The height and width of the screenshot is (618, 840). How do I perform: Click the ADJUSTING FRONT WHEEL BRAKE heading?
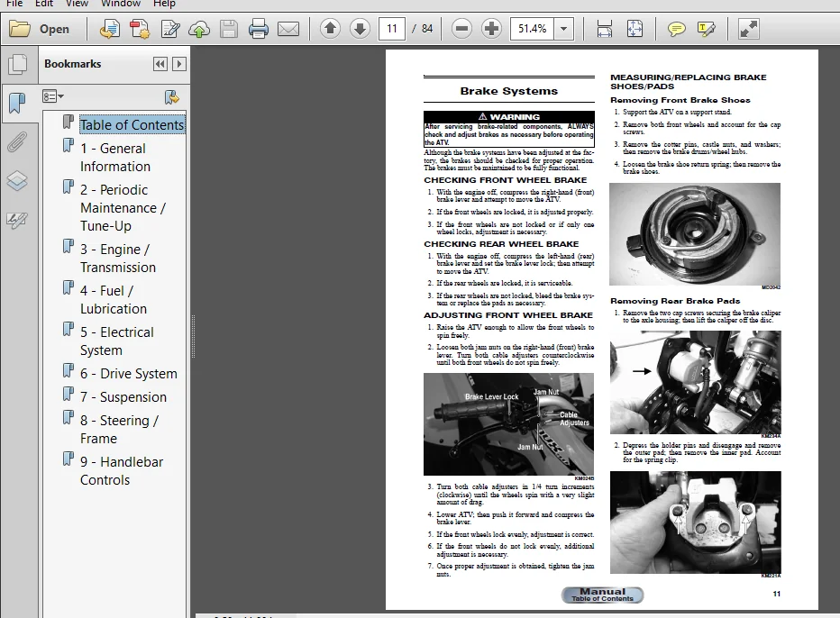tap(507, 315)
